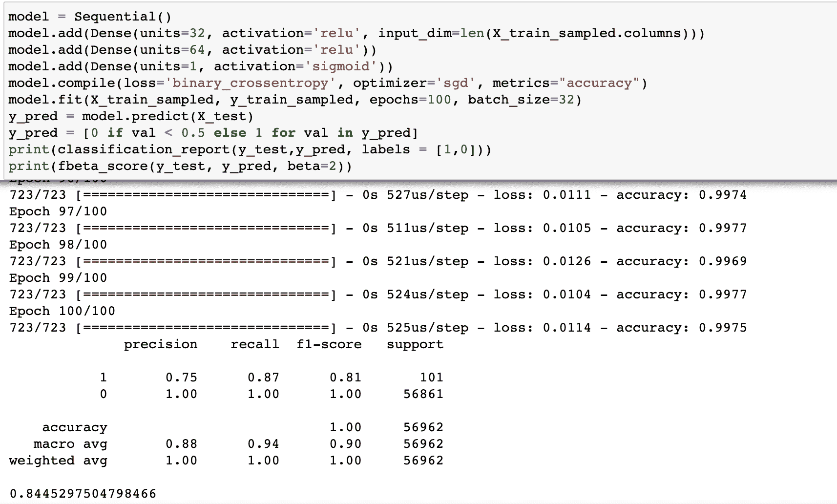Click 'Epoch 97/100' output line
The height and width of the screenshot is (504, 837).
coord(58,211)
